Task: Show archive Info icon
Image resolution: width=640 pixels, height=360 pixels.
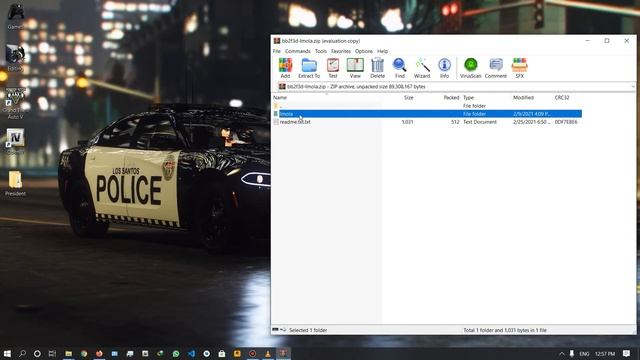Action: (x=444, y=68)
